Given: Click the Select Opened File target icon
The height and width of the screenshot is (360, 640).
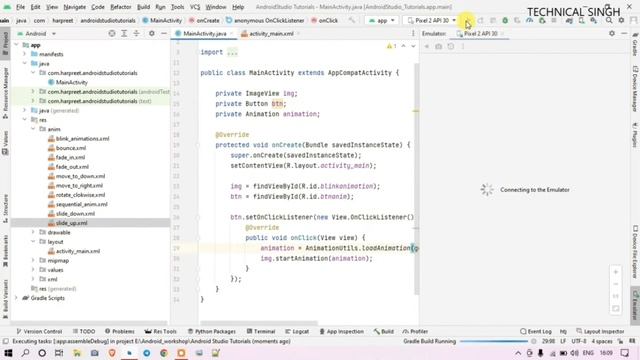Looking at the screenshot, I should pyautogui.click(x=111, y=33).
